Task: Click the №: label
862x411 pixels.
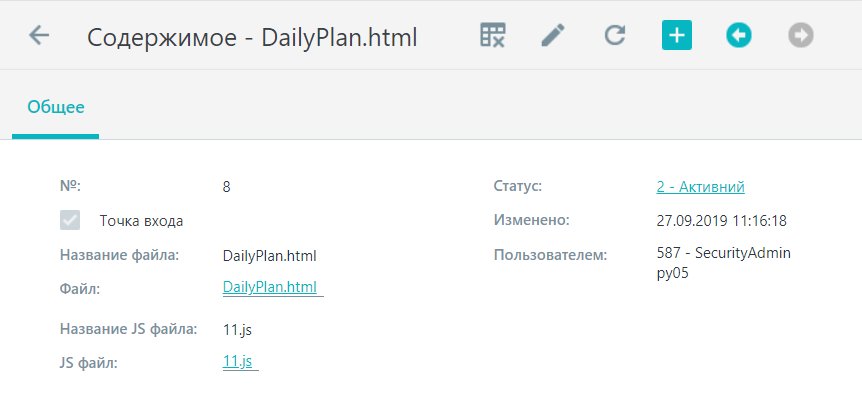Action: click(x=70, y=186)
